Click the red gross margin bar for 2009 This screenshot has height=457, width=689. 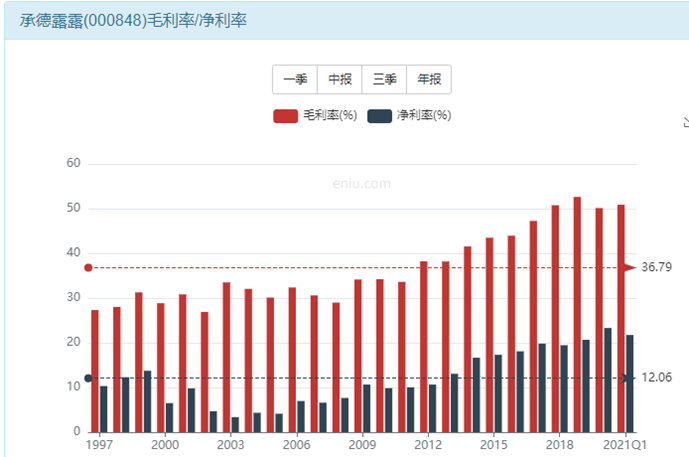coord(358,356)
